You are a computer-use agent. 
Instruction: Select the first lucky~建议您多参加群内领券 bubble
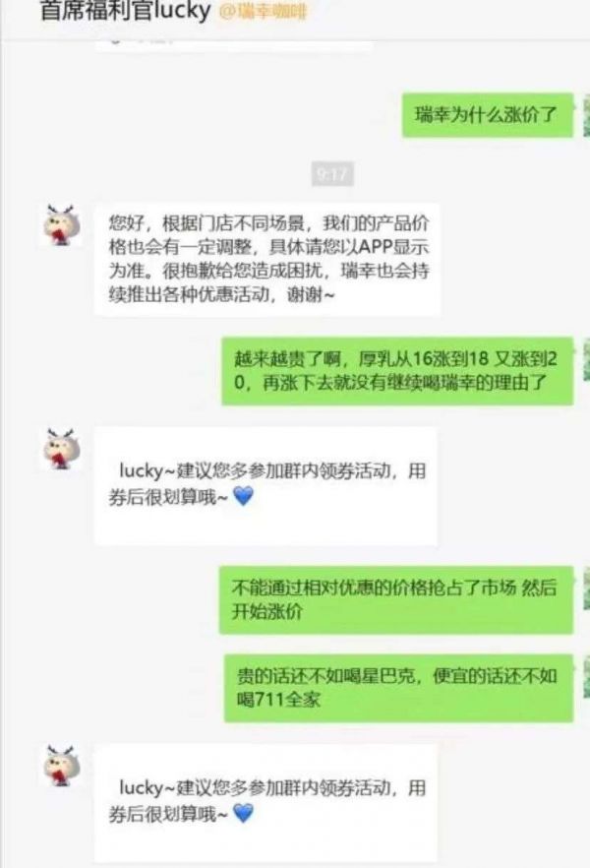(x=265, y=485)
